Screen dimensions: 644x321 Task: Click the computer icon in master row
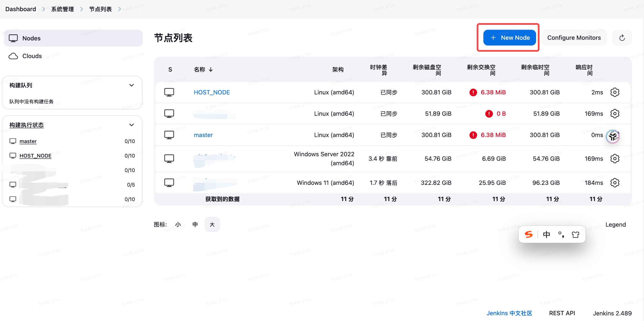(169, 135)
